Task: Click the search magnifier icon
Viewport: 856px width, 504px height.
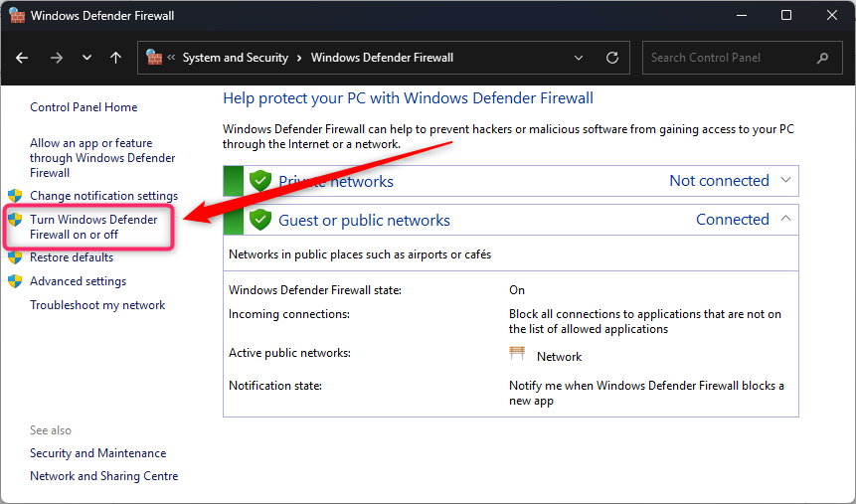Action: [x=823, y=58]
